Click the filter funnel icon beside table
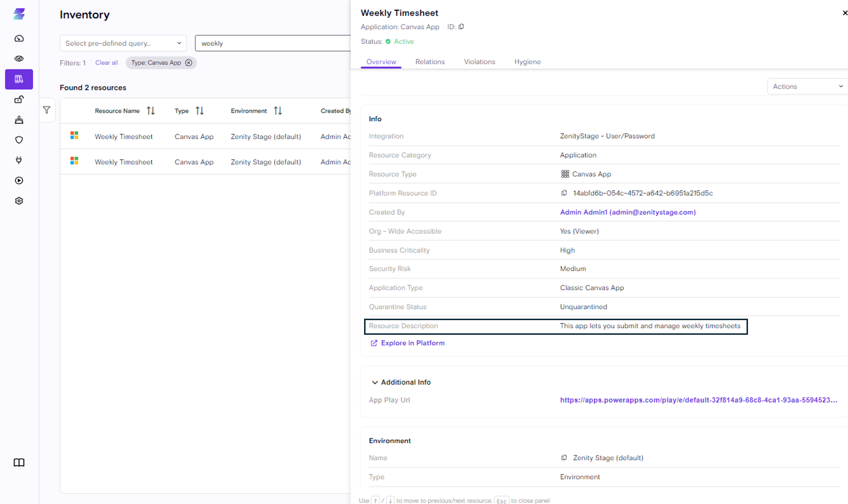Image resolution: width=848 pixels, height=504 pixels. pos(46,110)
